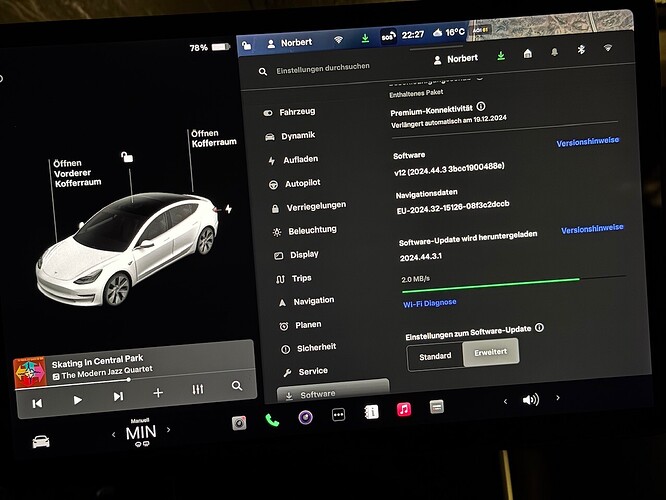
Task: Open the Autopilot settings menu
Action: pos(294,184)
